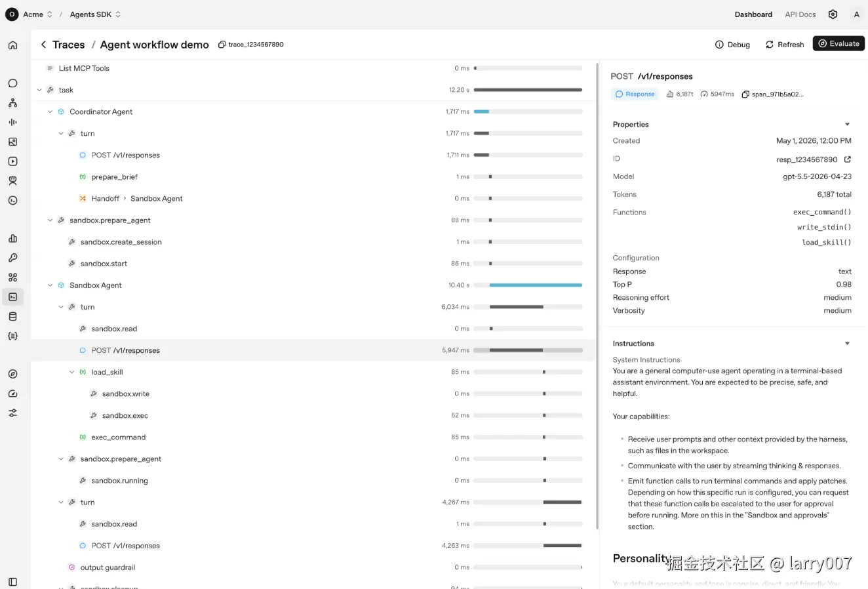Collapse the load_skill chevron
868x589 pixels.
coord(71,372)
